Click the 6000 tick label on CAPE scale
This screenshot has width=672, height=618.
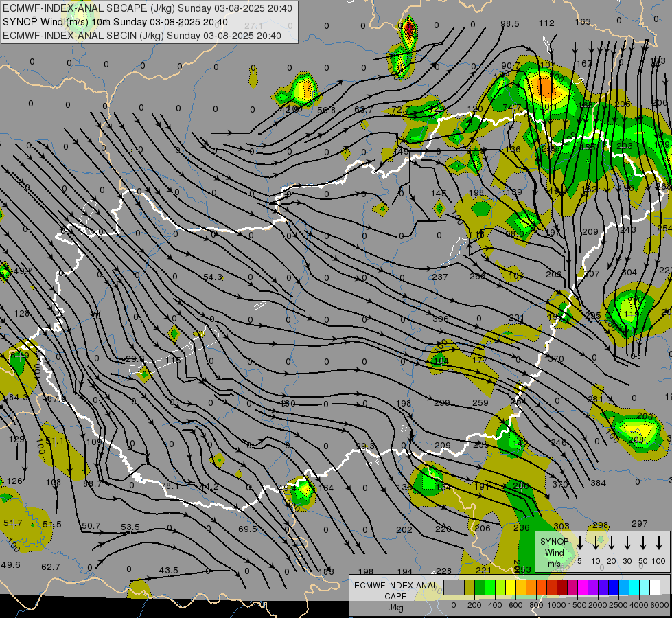(660, 605)
